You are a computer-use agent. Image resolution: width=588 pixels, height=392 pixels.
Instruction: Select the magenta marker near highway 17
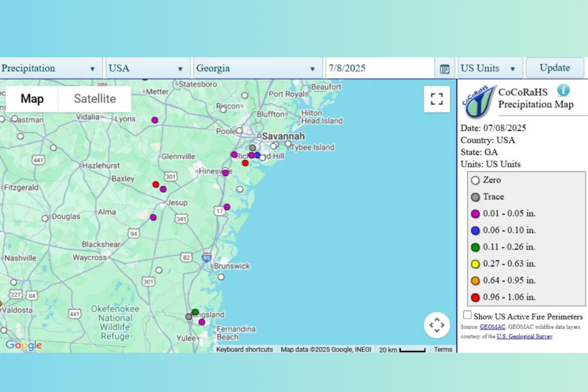click(227, 206)
